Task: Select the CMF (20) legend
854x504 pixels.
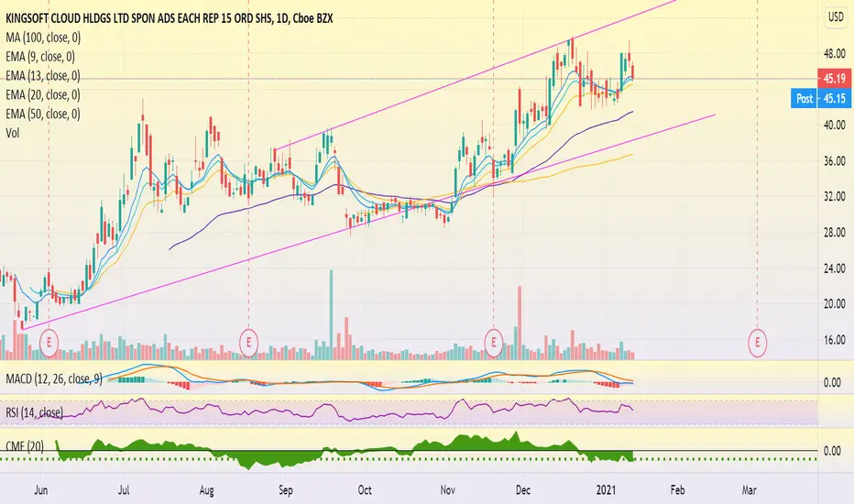Action: 25,446
